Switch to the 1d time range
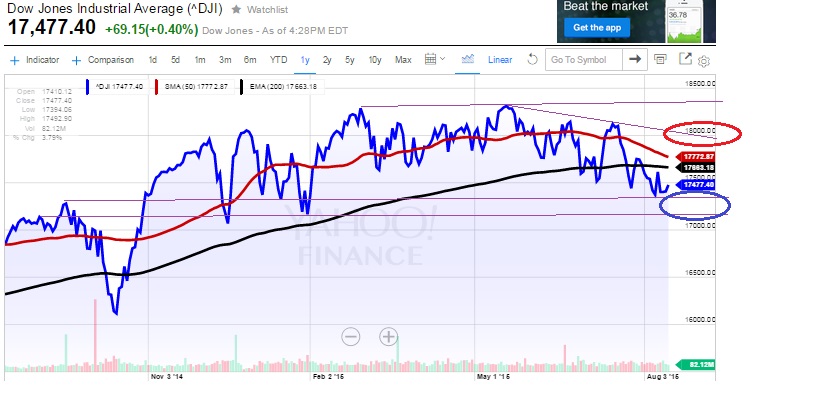 (x=153, y=60)
